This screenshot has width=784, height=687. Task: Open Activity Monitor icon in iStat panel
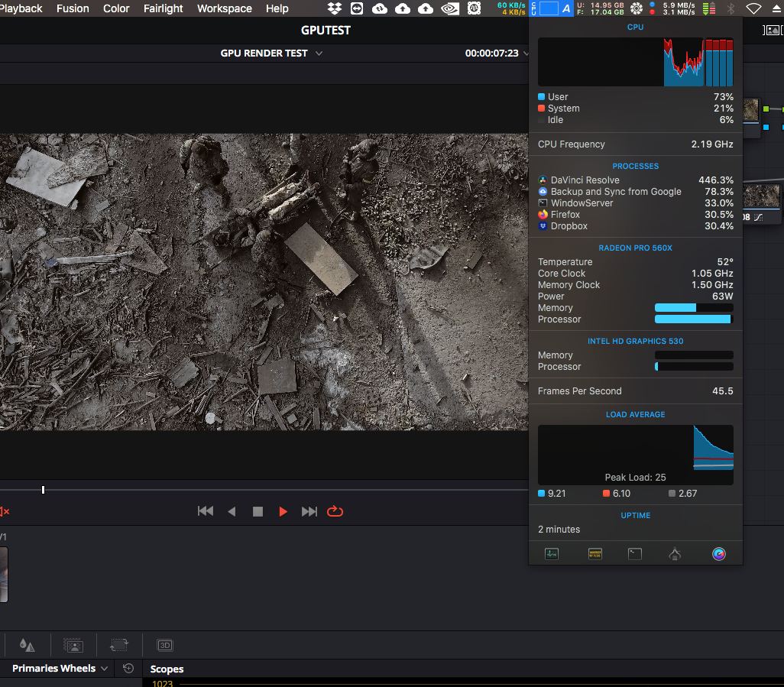coord(552,554)
